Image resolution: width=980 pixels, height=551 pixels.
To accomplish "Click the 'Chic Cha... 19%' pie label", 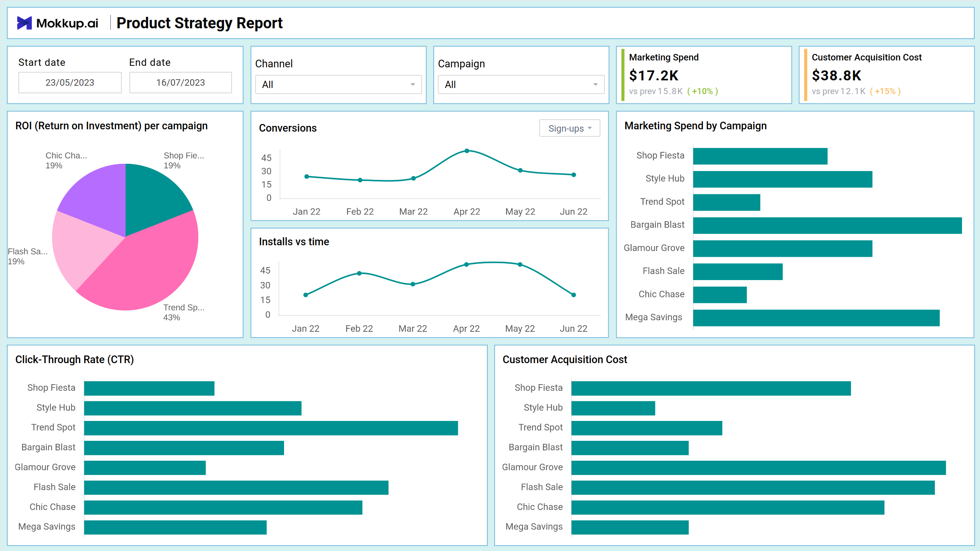I will click(x=66, y=160).
